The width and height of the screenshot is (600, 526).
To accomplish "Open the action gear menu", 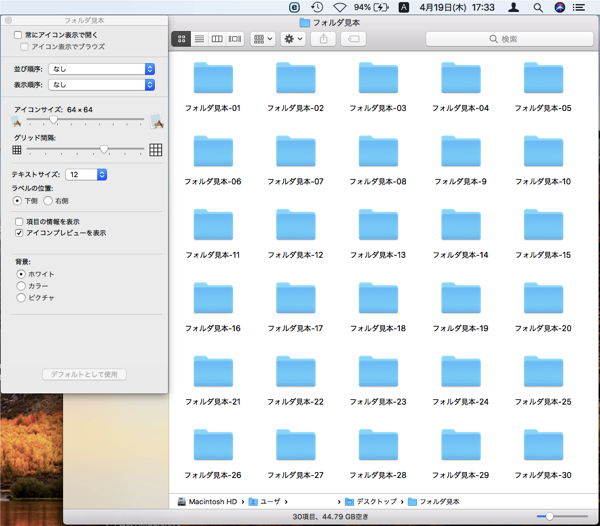I will coord(294,39).
